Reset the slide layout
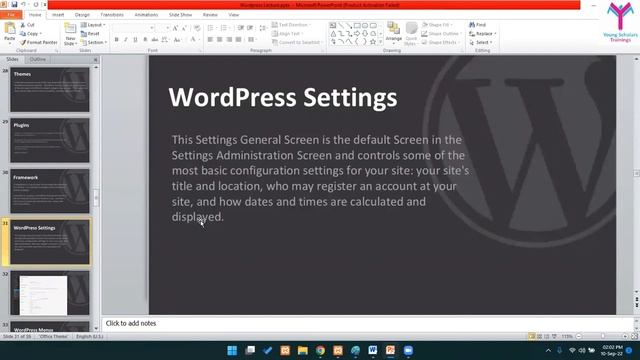This screenshot has width=640, height=360. [91, 34]
